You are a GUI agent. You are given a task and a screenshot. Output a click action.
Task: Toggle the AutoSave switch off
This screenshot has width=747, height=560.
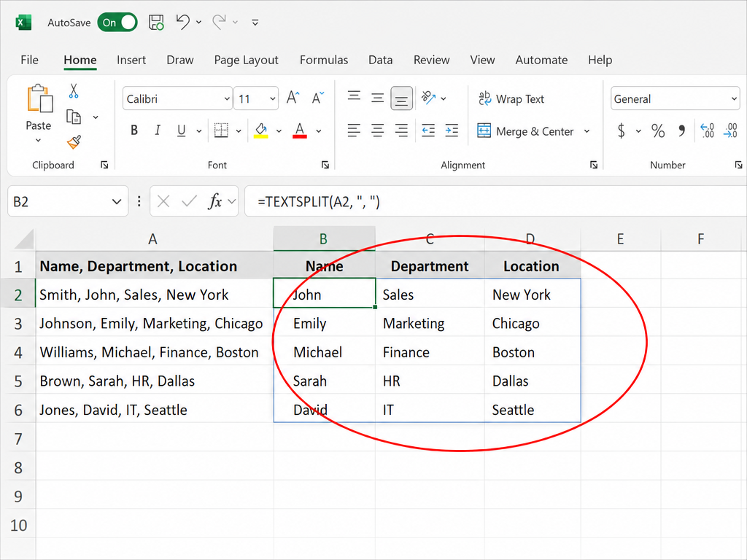pos(117,23)
